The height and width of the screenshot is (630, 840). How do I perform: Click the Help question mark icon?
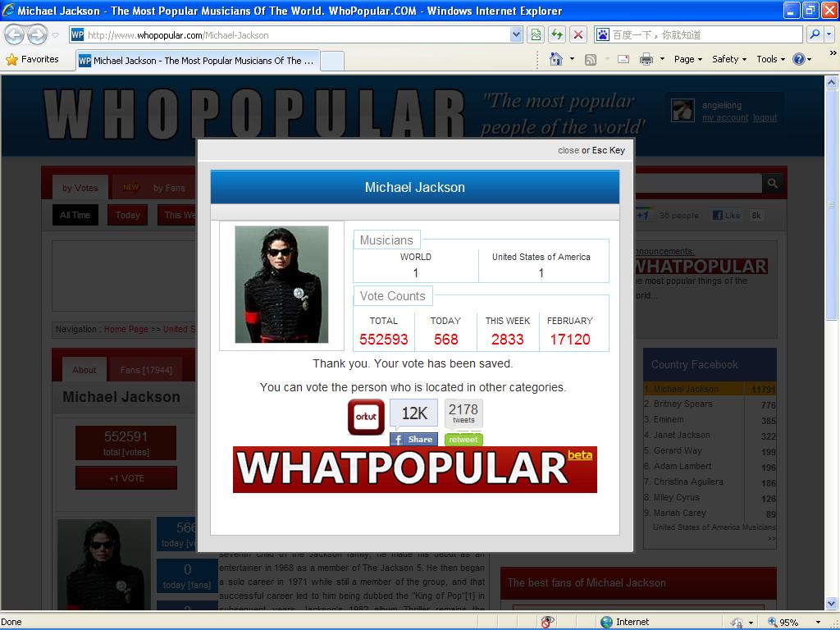coord(798,59)
